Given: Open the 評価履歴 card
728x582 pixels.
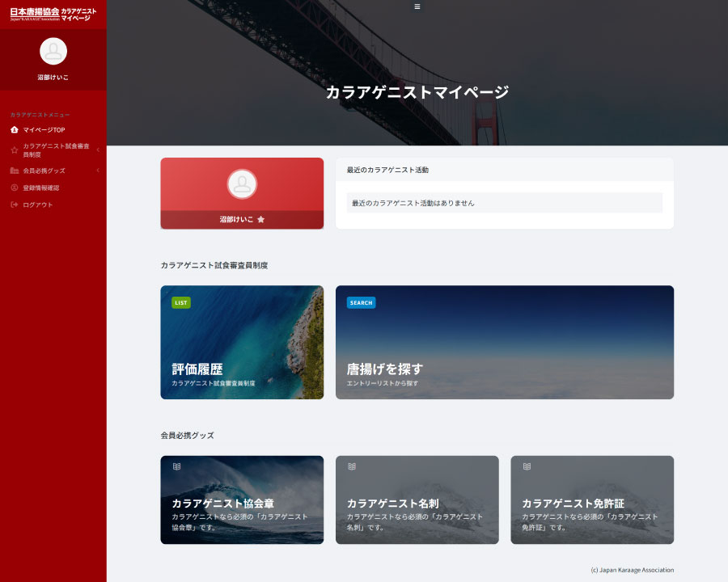Looking at the screenshot, I should [242, 342].
